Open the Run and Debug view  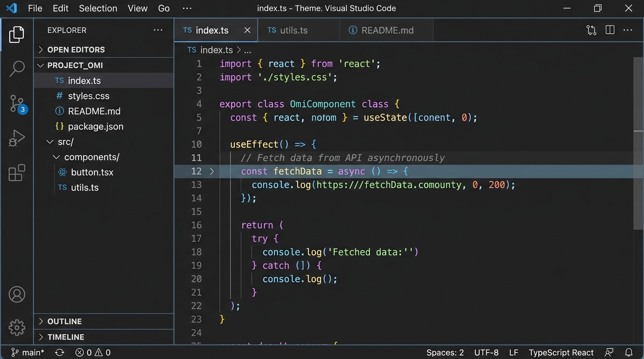[16, 138]
